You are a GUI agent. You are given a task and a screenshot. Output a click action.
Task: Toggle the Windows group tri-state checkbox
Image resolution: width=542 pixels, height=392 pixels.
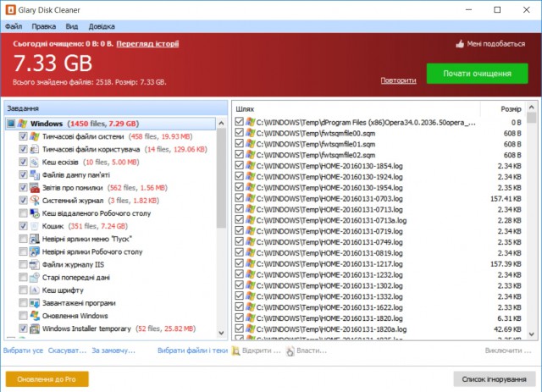(11, 124)
